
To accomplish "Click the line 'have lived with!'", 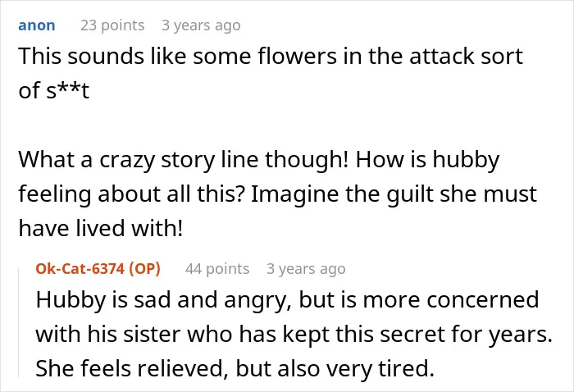I will pyautogui.click(x=100, y=228).
